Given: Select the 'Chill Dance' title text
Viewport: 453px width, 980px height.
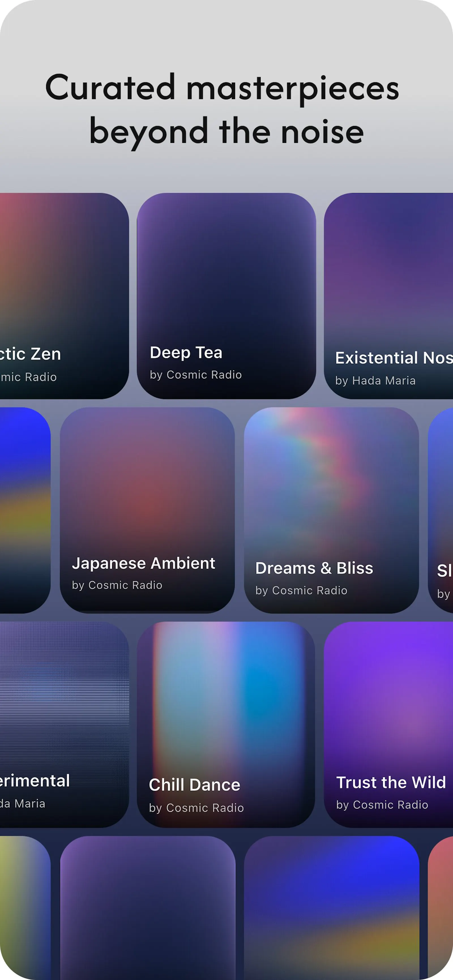Looking at the screenshot, I should (195, 785).
